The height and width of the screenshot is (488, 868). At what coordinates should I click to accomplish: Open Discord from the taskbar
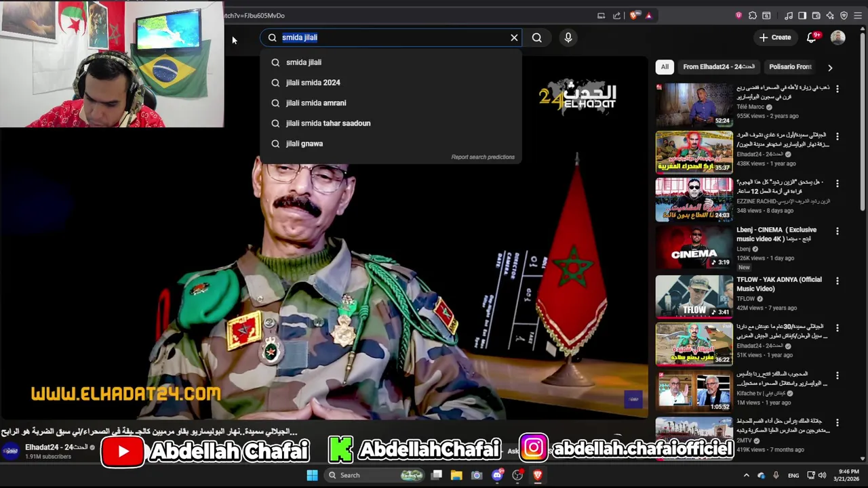pos(497,475)
